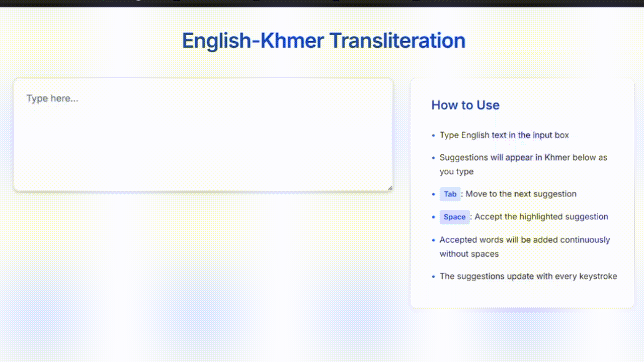Click the bullet beside the Space instruction
The image size is (644, 362).
tap(434, 217)
